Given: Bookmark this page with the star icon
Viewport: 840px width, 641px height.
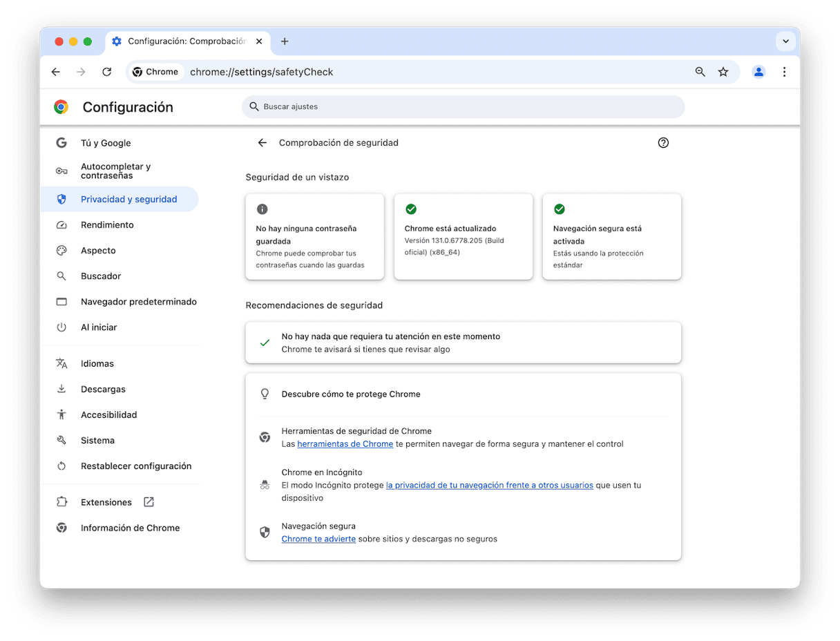Looking at the screenshot, I should (723, 72).
